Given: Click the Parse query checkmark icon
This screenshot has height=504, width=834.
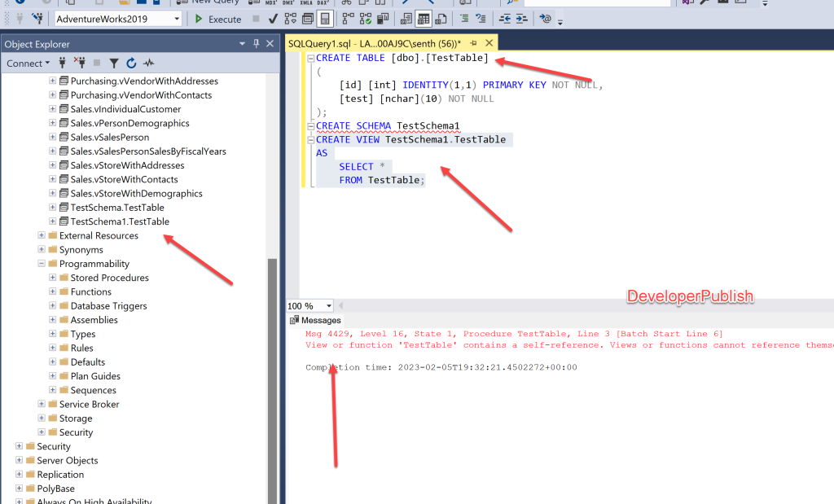Looking at the screenshot, I should (x=272, y=19).
